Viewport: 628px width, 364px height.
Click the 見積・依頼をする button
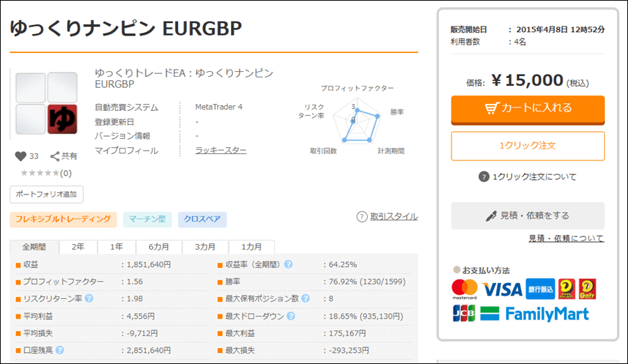tap(528, 215)
